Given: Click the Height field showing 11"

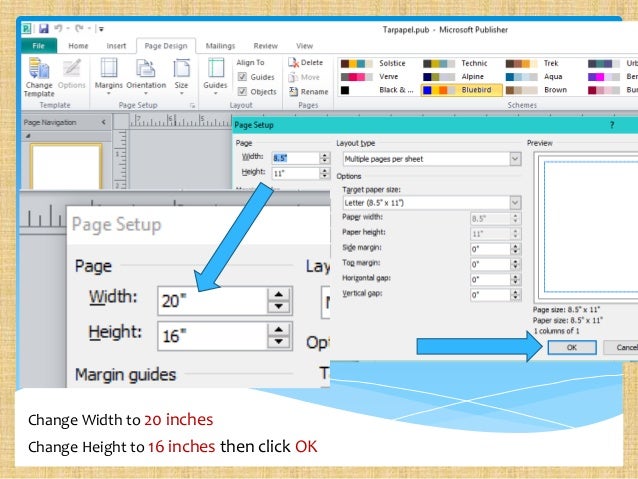Looking at the screenshot, I should (x=295, y=173).
